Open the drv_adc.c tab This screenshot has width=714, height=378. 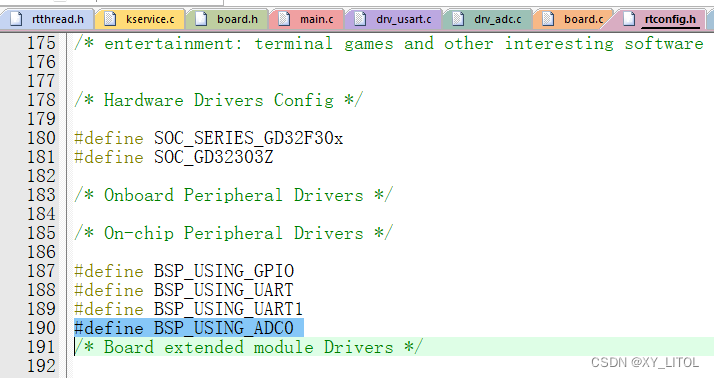click(x=488, y=19)
